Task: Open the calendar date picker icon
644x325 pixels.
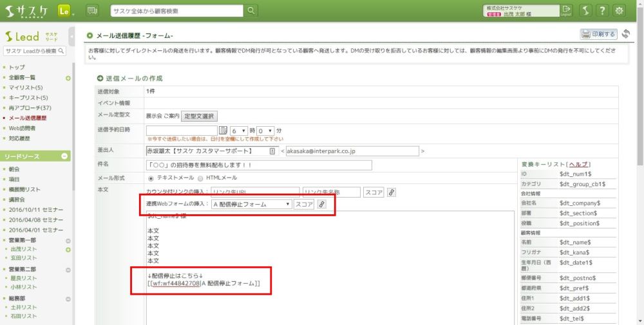Action: tap(223, 130)
